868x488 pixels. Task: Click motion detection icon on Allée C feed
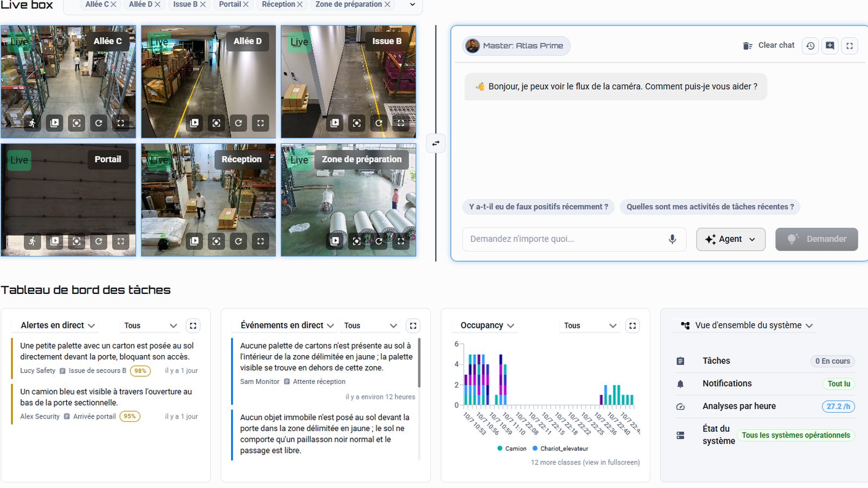coord(33,123)
